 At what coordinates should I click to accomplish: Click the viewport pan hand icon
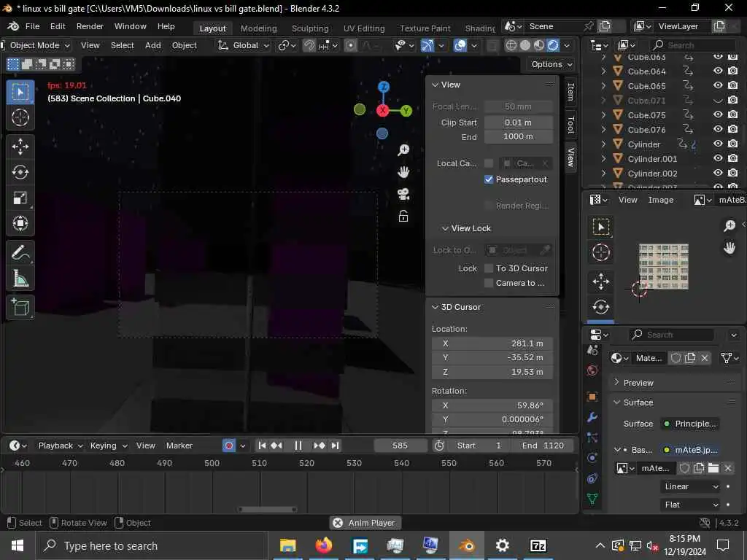(x=403, y=172)
